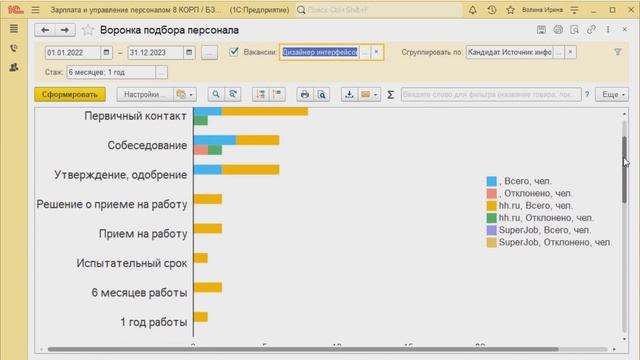Screen dimensions: 640x360
Task: Clear the vacancy field with x
Action: tap(376, 52)
